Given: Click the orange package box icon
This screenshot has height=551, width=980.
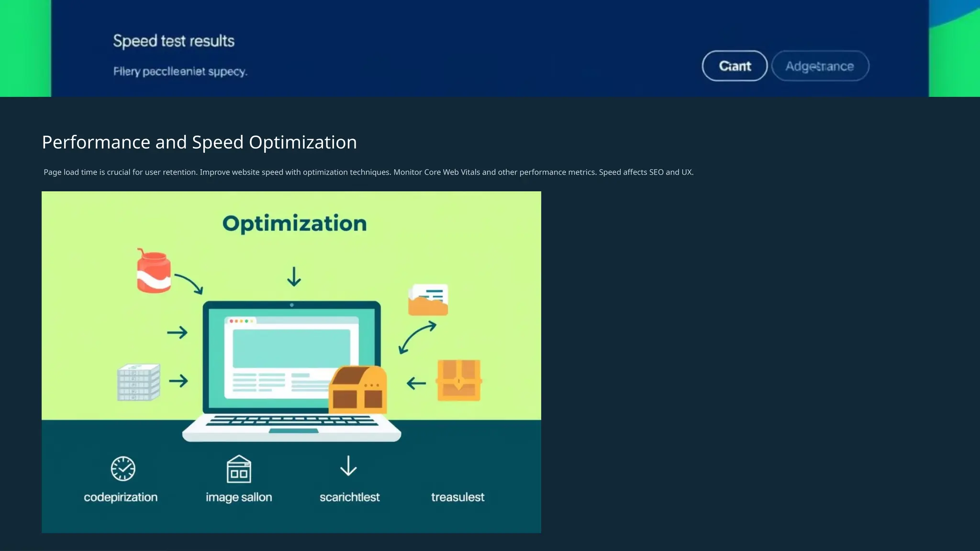Looking at the screenshot, I should 458,380.
